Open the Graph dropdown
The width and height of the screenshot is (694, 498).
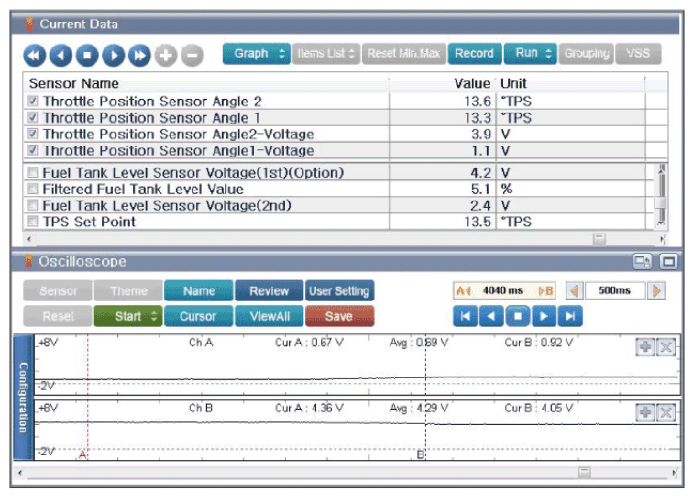click(257, 54)
